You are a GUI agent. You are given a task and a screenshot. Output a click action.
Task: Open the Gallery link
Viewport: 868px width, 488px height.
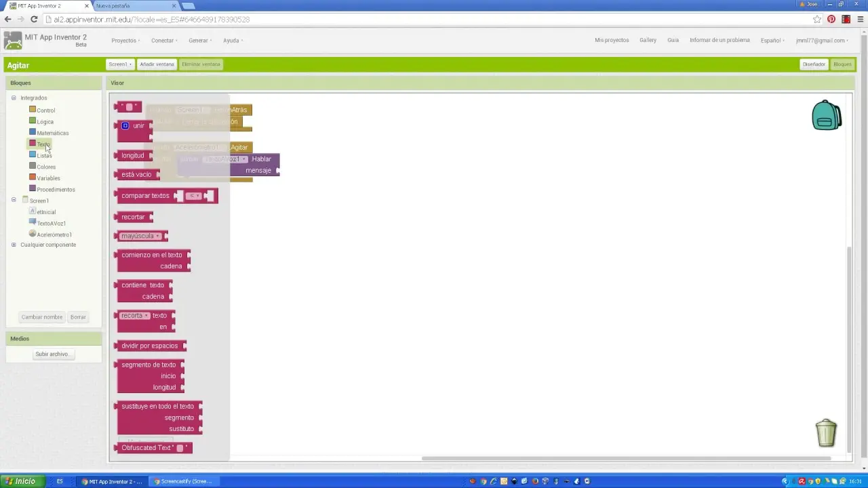pyautogui.click(x=648, y=41)
